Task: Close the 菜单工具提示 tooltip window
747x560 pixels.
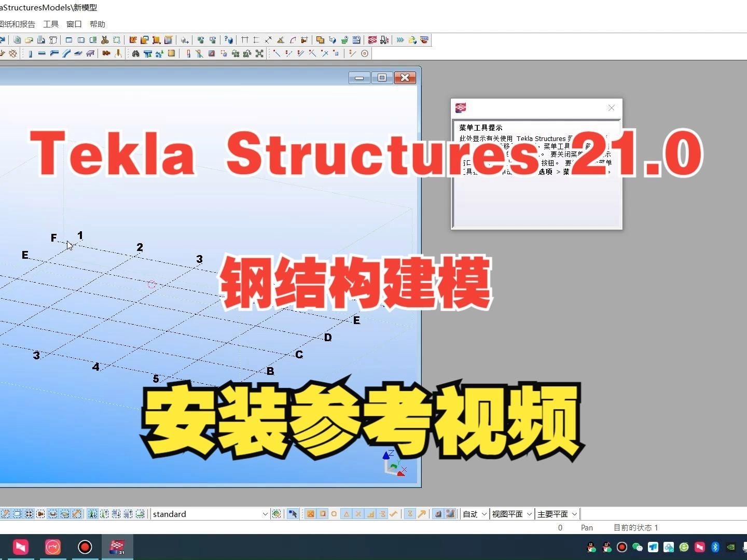Action: point(611,108)
